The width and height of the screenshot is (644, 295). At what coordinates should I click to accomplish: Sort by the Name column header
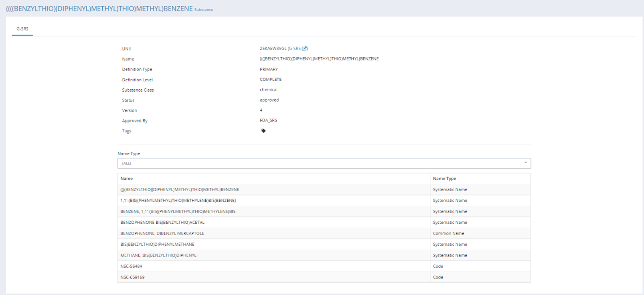point(126,178)
